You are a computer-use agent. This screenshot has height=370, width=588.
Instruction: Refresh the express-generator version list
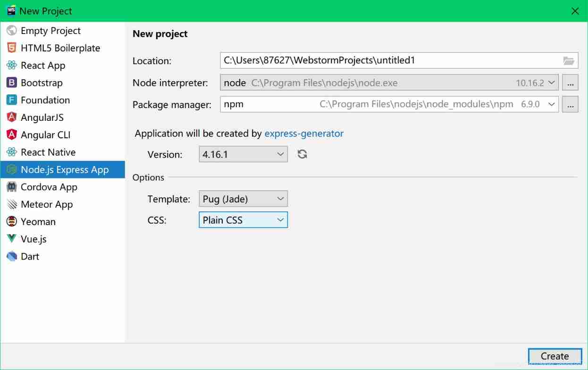[x=302, y=154]
